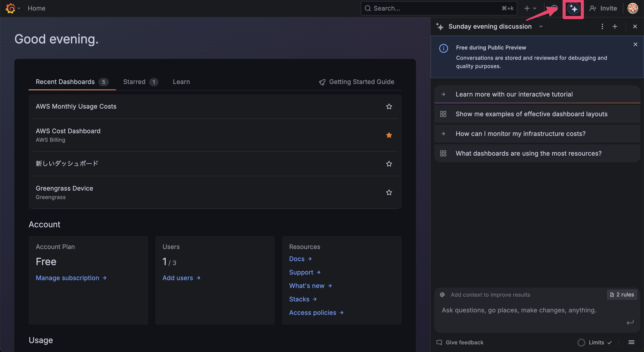Unstar the AWS Cost Dashboard

[x=389, y=135]
